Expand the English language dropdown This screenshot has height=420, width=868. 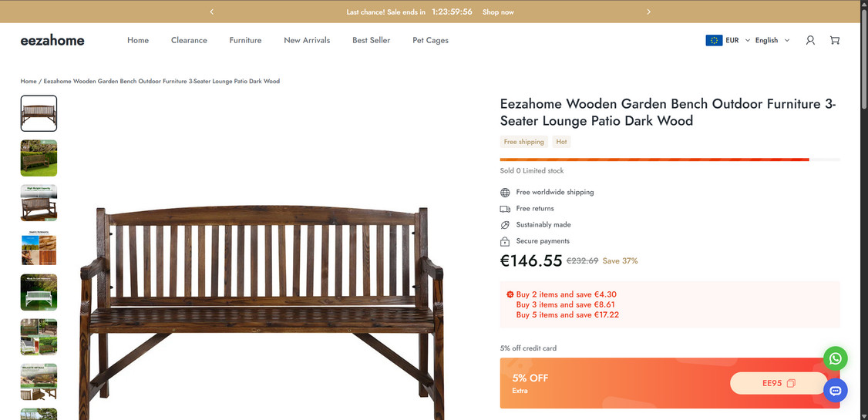click(x=772, y=40)
